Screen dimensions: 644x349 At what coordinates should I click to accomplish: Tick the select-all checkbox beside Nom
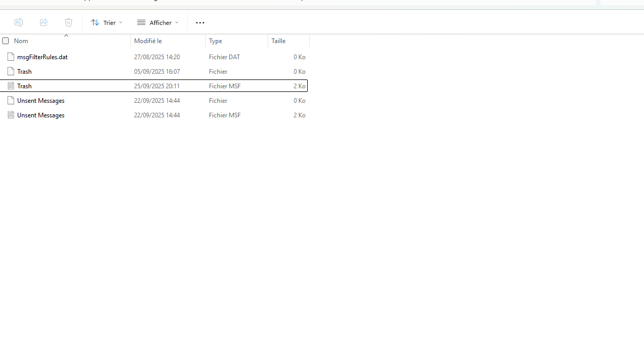coord(6,41)
